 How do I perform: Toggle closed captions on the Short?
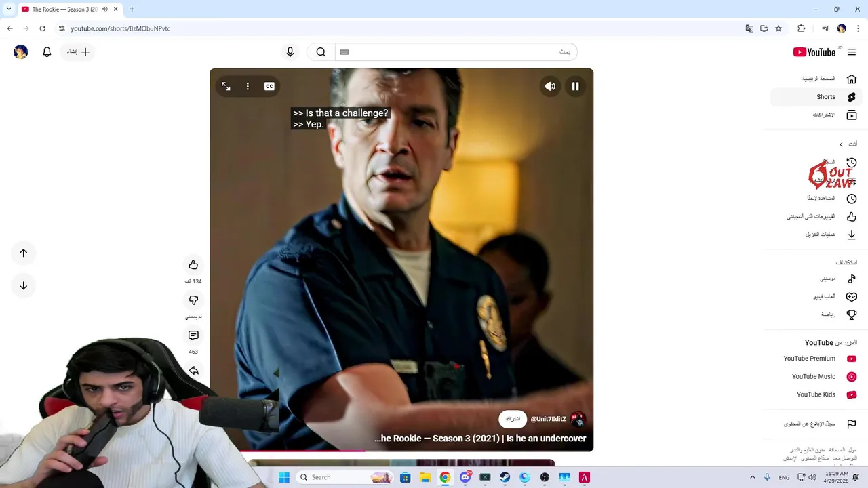(269, 86)
